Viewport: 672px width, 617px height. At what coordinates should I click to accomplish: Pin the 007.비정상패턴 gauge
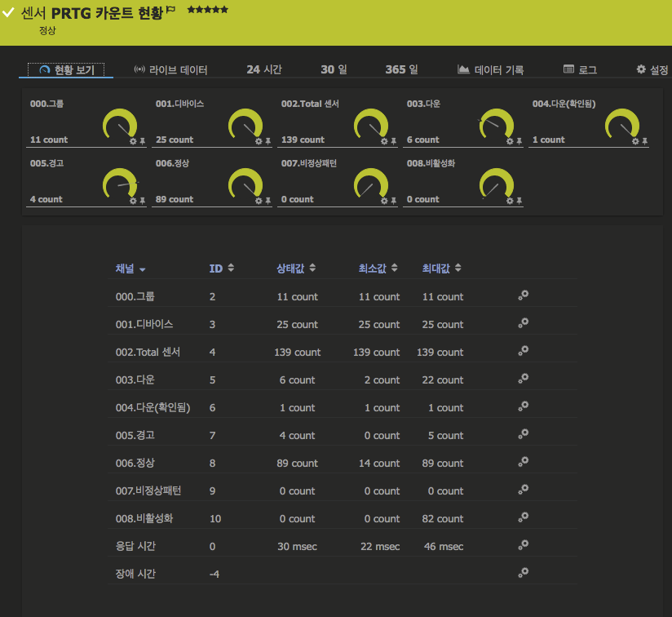point(393,201)
